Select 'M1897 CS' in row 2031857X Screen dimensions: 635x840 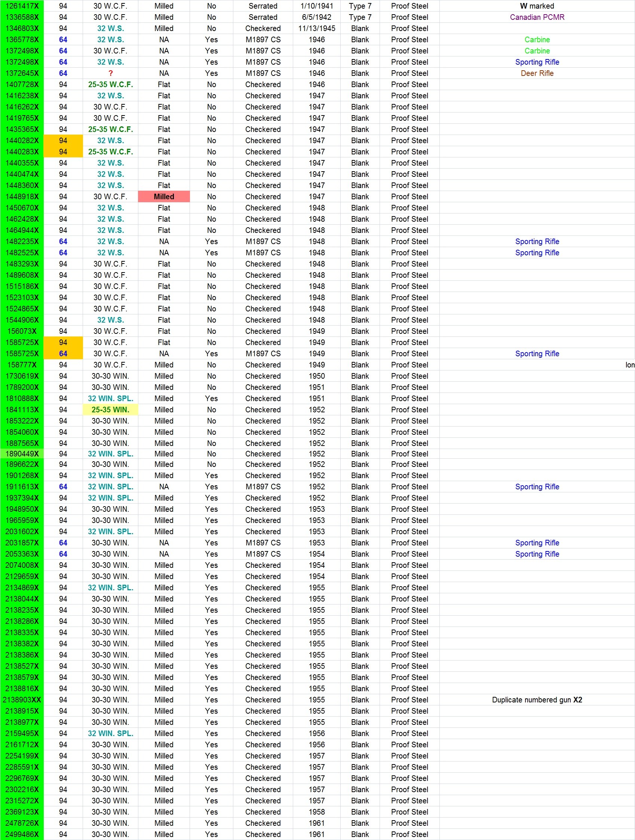pos(263,543)
